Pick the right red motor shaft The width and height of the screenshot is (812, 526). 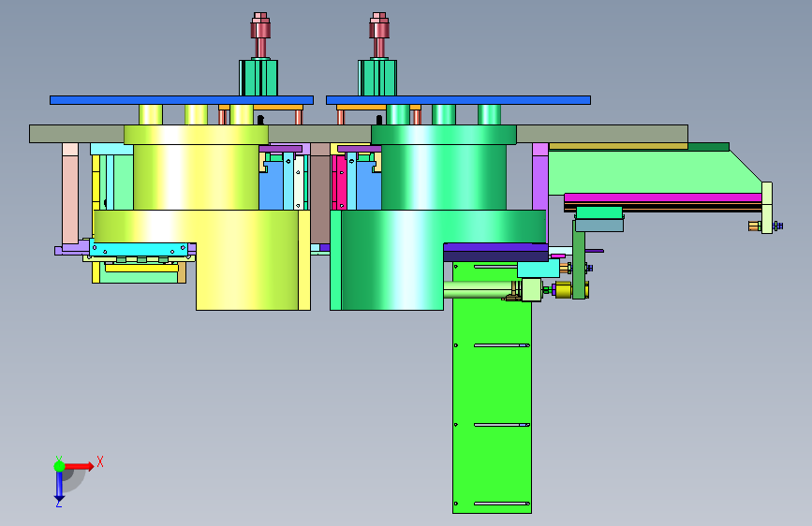[379, 36]
